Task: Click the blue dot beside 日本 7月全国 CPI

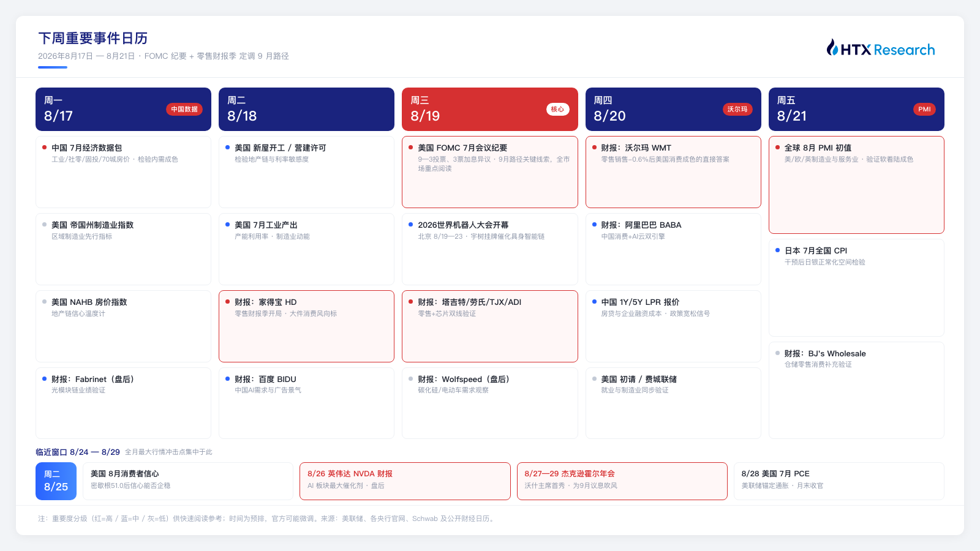Action: [777, 250]
